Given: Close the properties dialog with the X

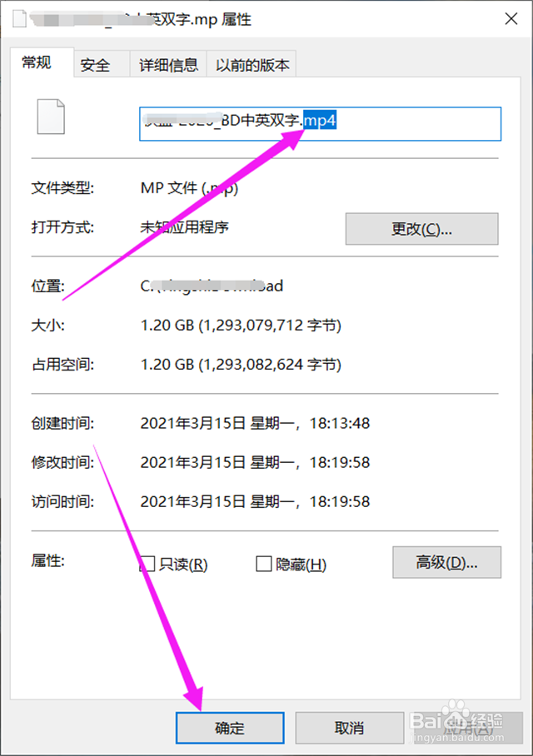Looking at the screenshot, I should pyautogui.click(x=511, y=19).
